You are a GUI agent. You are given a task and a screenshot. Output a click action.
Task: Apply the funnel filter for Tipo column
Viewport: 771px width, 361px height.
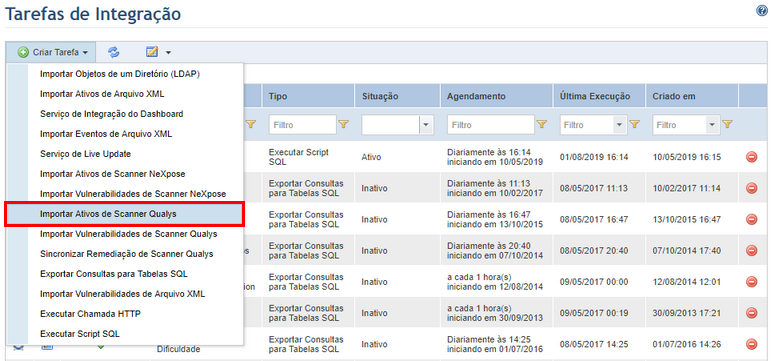(x=344, y=125)
